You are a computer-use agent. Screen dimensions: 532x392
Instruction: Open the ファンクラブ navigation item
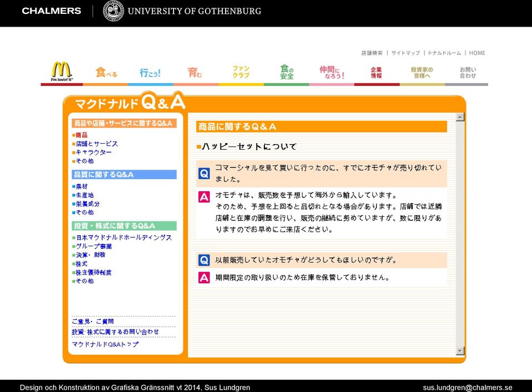coord(241,72)
